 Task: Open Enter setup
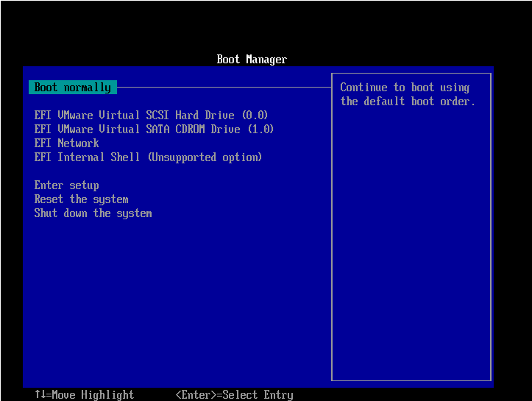click(x=67, y=185)
